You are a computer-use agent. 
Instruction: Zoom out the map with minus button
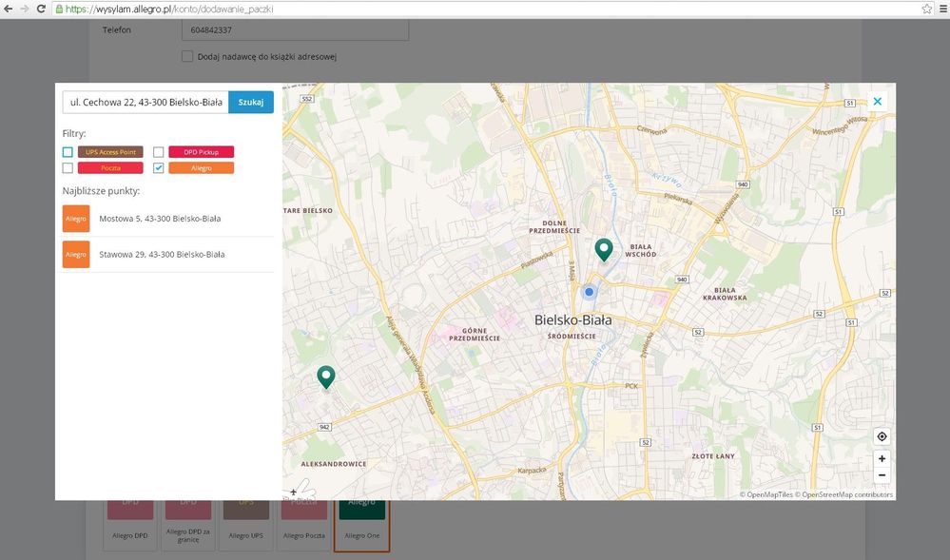click(882, 475)
